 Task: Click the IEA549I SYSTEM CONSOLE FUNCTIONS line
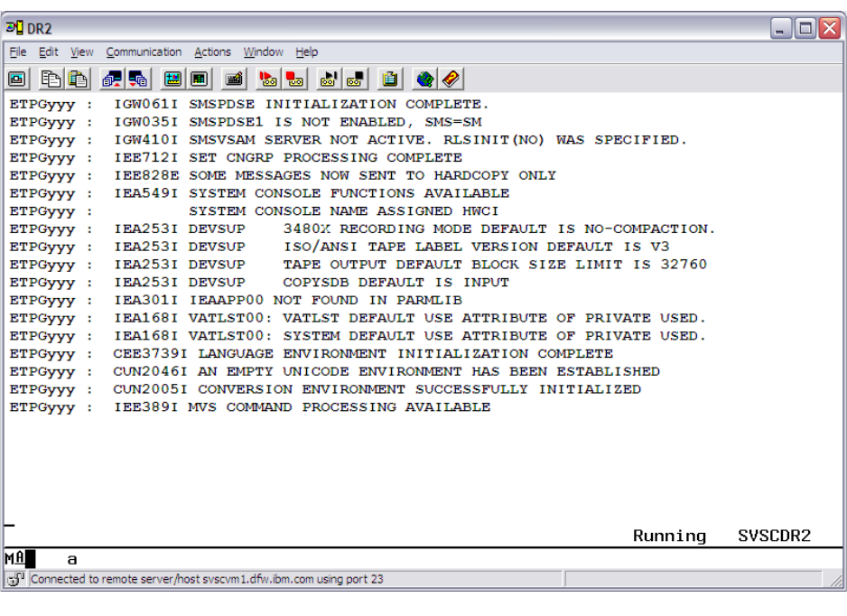coord(259,193)
